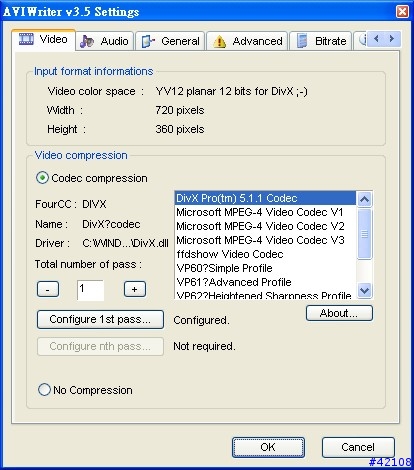Select the No Compression radio button
Screen dimensions: 414x470
coord(44,389)
